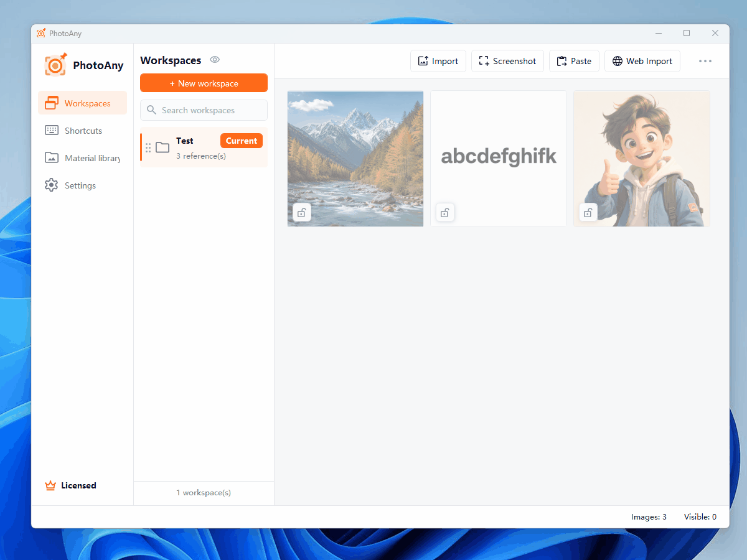
Task: Select the Test workspace row
Action: click(204, 147)
